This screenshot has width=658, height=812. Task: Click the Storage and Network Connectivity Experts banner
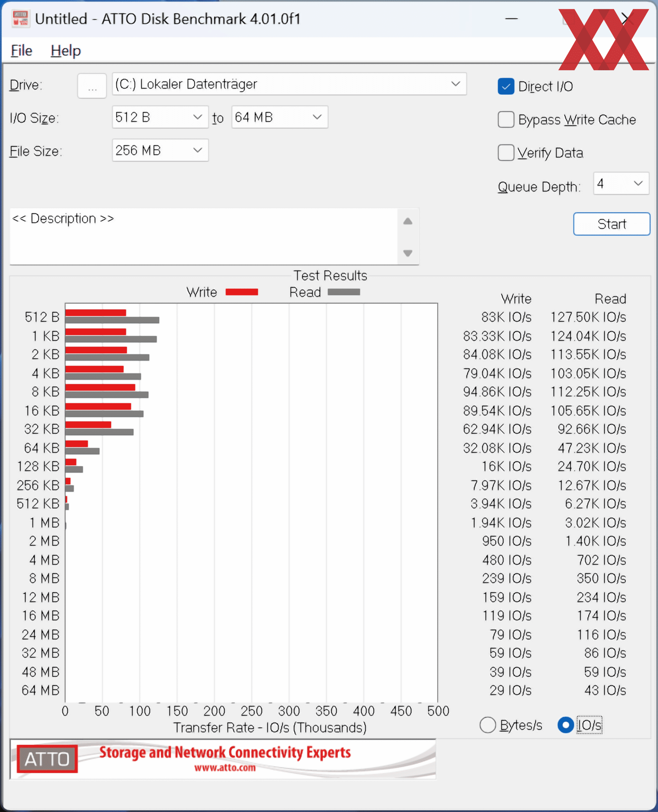pyautogui.click(x=225, y=752)
